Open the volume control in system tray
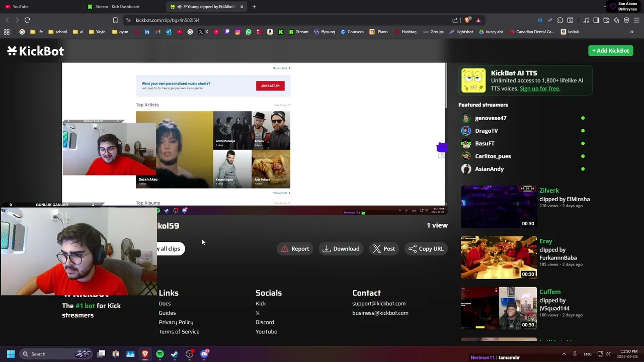Screen dimensions: 644x362 tap(608, 354)
